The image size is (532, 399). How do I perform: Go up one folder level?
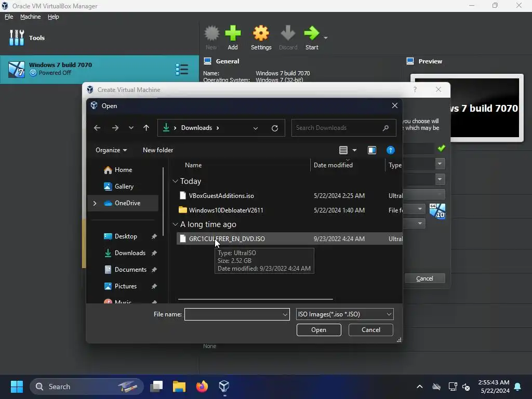[x=146, y=128]
